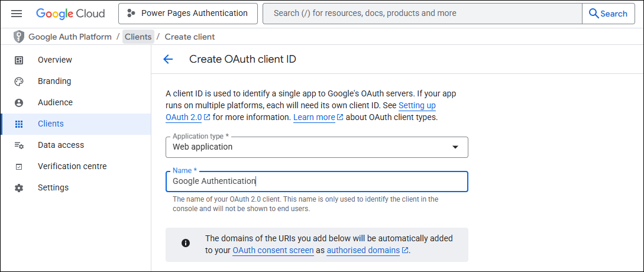644x272 pixels.
Task: Click the Google Auth Platform breadcrumb
Action: pyautogui.click(x=70, y=37)
